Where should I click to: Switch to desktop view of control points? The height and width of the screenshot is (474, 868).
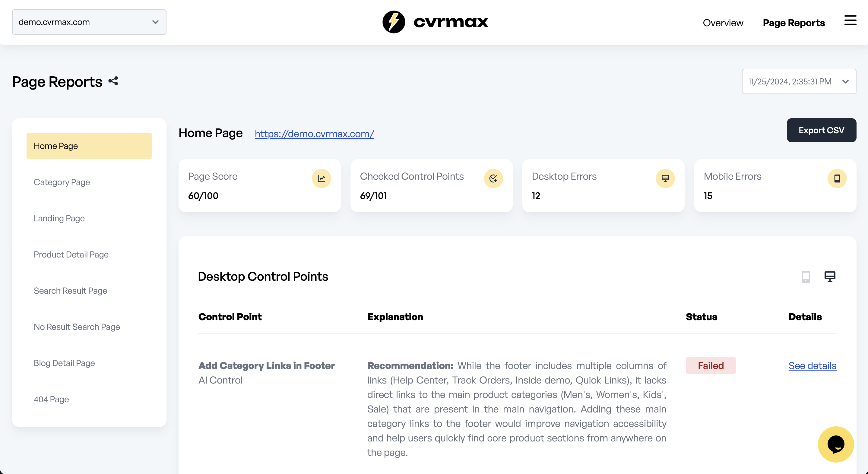click(830, 276)
